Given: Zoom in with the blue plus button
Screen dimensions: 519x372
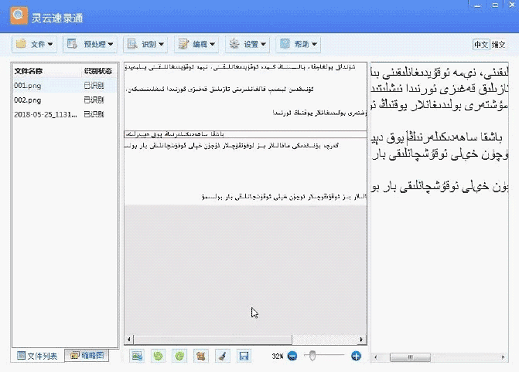Looking at the screenshot, I should click(356, 356).
